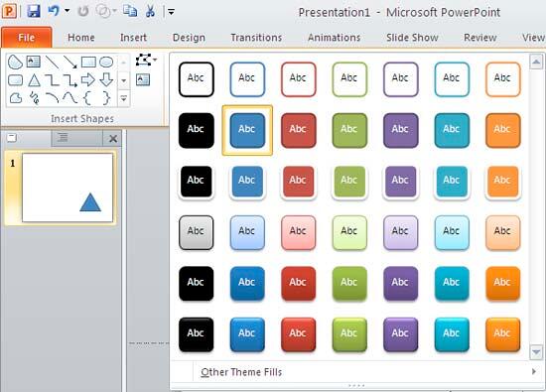Open the Undo history dropdown arrow
The width and height of the screenshot is (546, 392).
[x=68, y=11]
